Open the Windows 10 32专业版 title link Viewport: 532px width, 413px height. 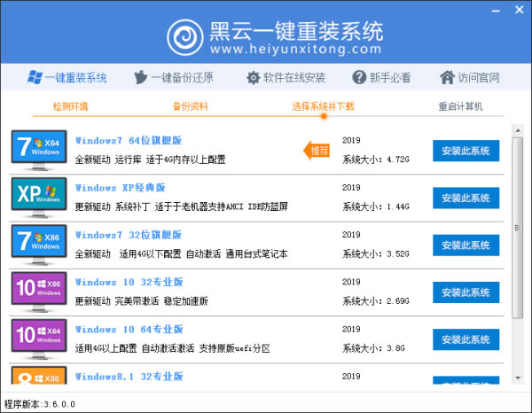tap(129, 282)
